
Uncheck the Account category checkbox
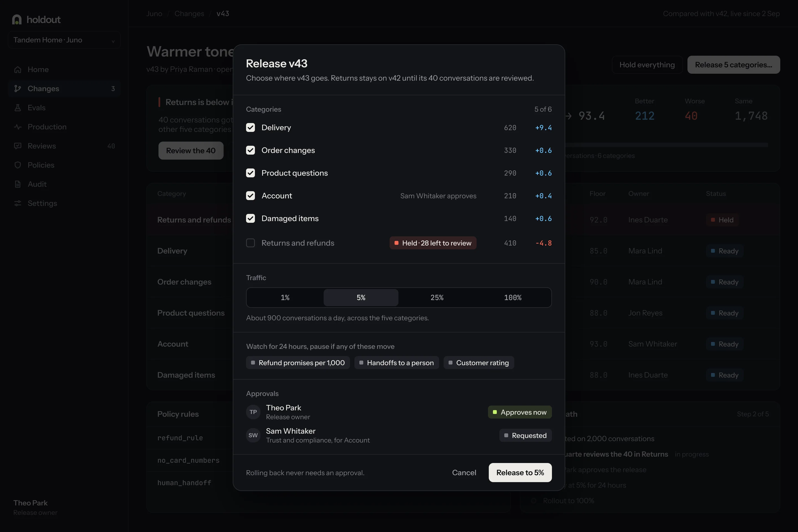pos(250,196)
